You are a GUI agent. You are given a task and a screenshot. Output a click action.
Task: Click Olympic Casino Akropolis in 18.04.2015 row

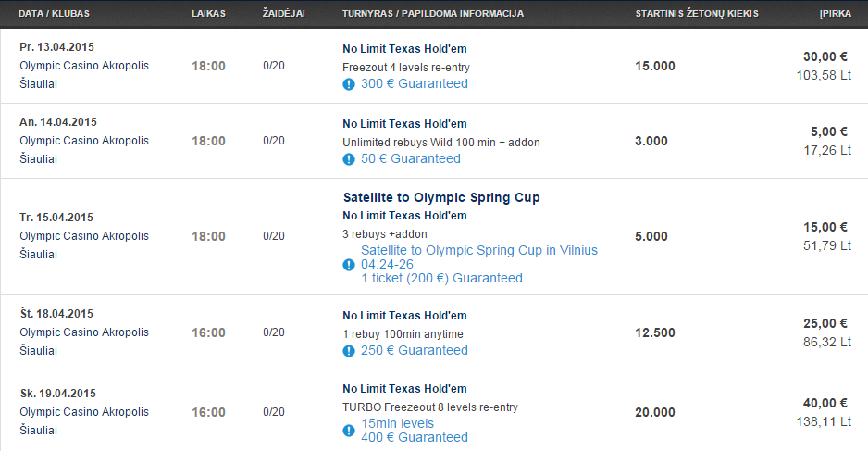click(84, 332)
